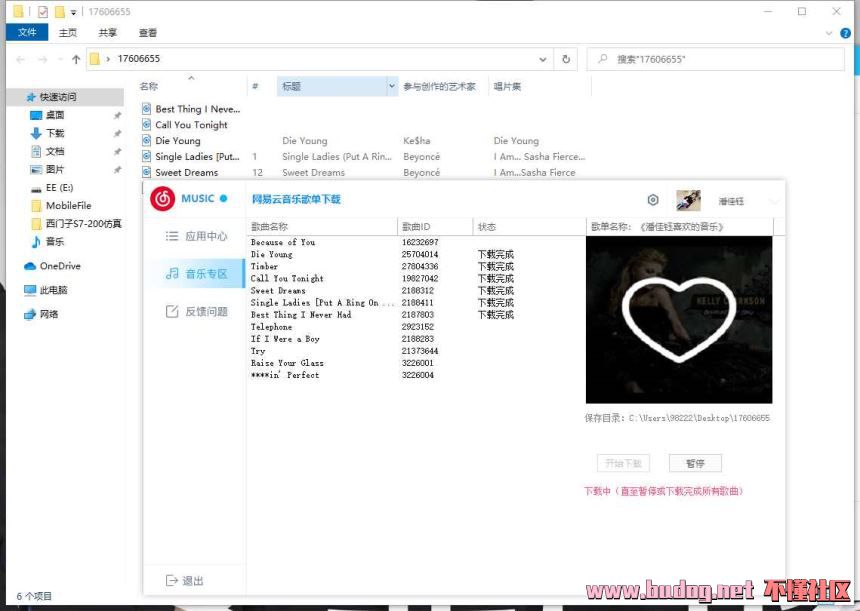860x611 pixels.
Task: Click the file icon beside Sweet Dreams in Explorer
Action: coord(146,172)
